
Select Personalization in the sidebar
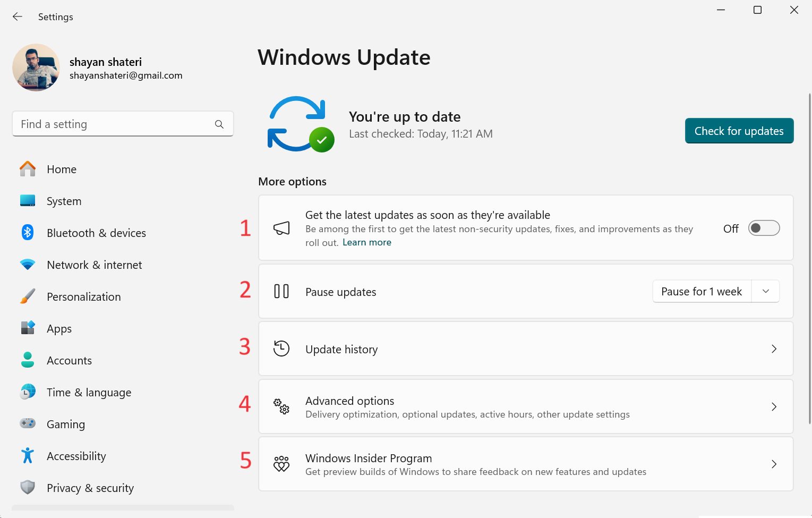pyautogui.click(x=123, y=296)
